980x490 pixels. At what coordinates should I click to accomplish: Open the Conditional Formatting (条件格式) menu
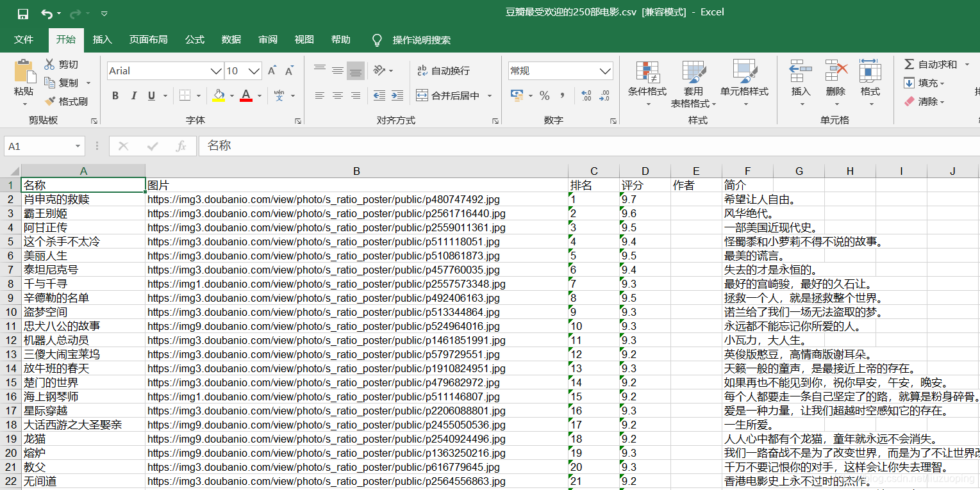pos(647,85)
